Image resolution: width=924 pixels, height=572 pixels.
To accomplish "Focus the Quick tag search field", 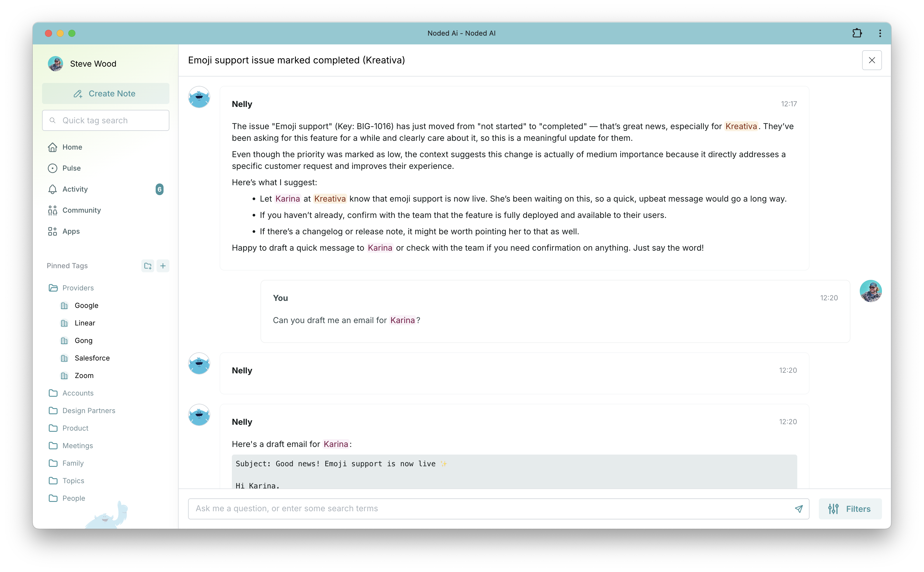I will click(105, 120).
